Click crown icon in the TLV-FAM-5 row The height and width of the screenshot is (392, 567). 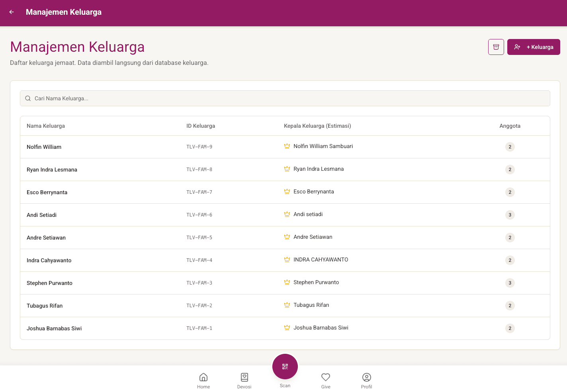pyautogui.click(x=287, y=237)
